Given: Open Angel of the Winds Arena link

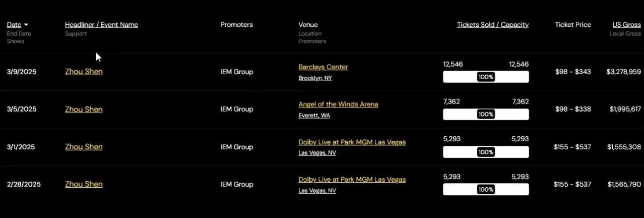Looking at the screenshot, I should 338,104.
